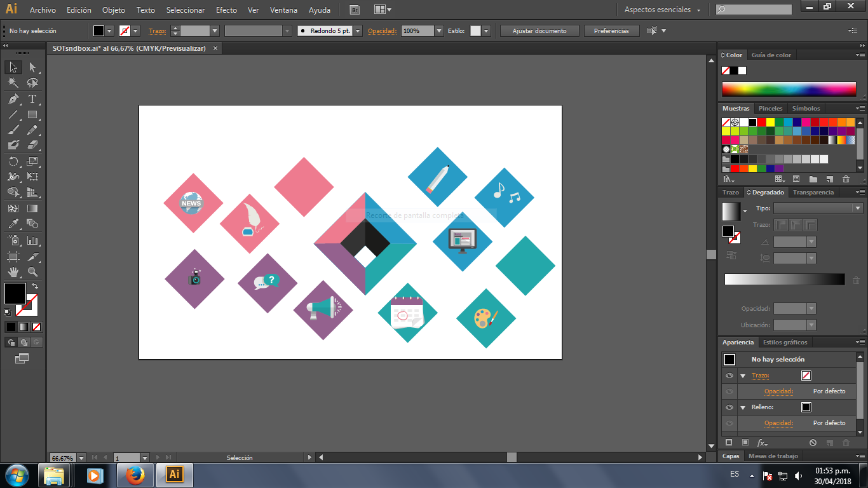Switch to the Estilos gráficos tab
Viewport: 868px width, 488px height.
[785, 342]
